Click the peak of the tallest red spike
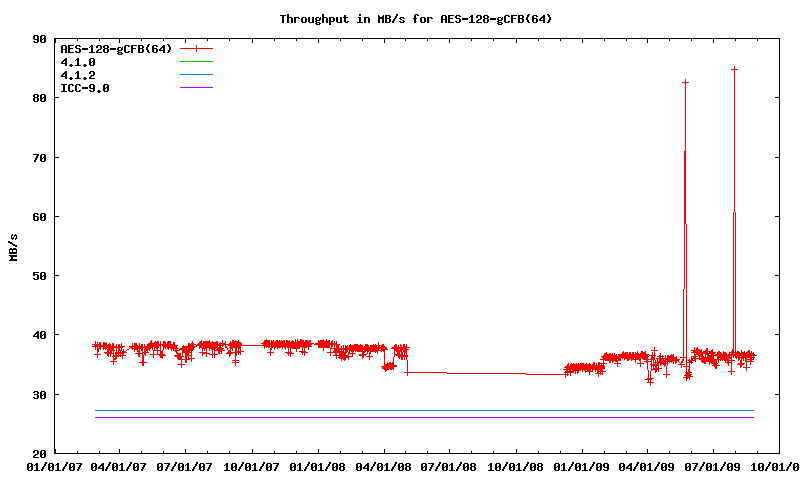800x480 pixels. (734, 69)
